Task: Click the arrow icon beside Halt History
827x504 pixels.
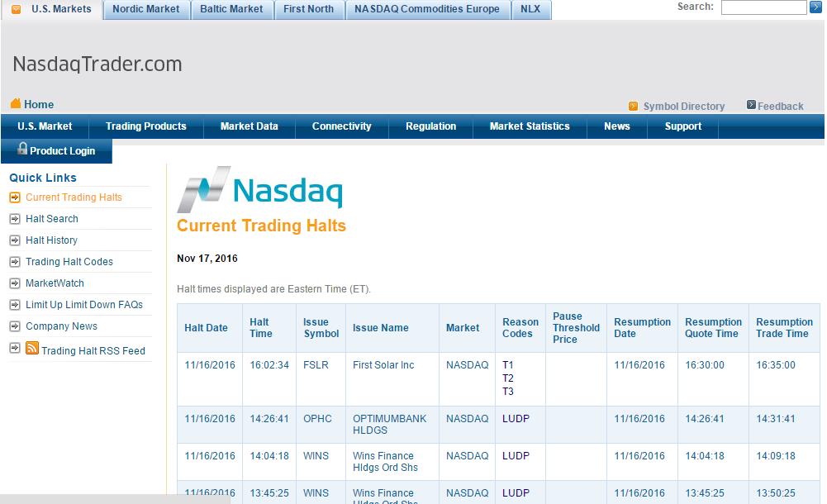Action: point(15,240)
